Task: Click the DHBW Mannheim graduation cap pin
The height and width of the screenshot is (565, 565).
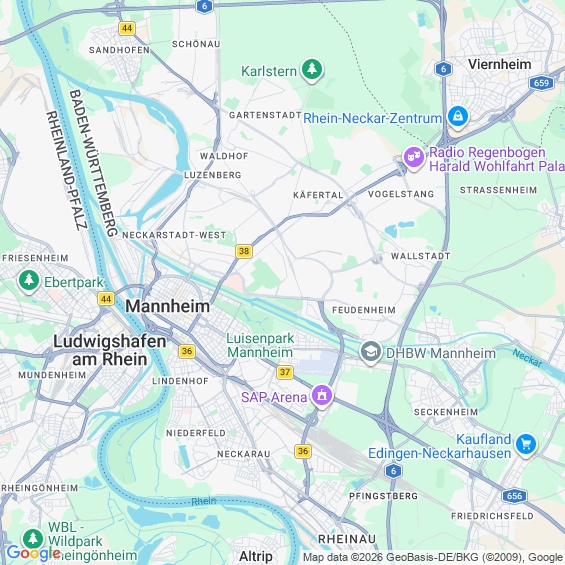Action: tap(370, 352)
